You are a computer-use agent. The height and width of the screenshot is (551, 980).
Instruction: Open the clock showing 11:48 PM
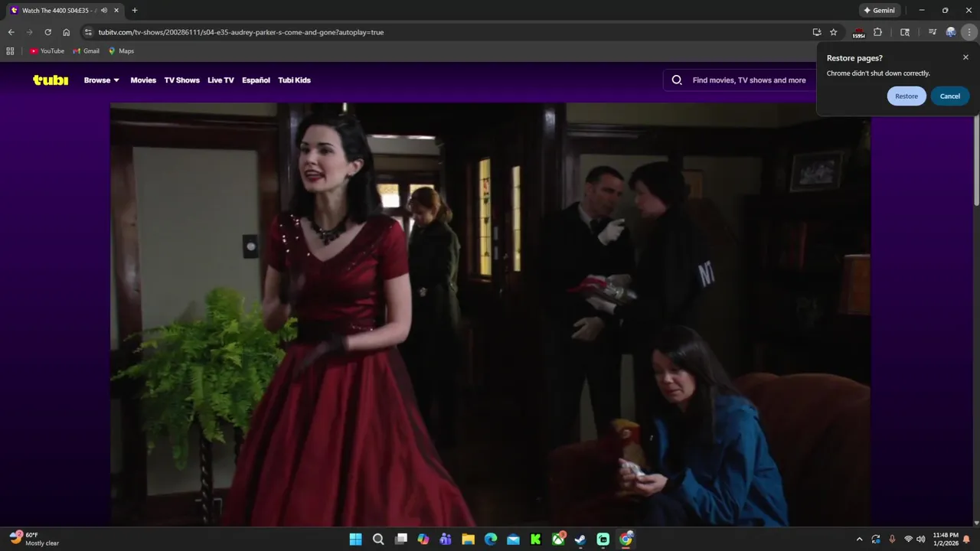coord(946,539)
